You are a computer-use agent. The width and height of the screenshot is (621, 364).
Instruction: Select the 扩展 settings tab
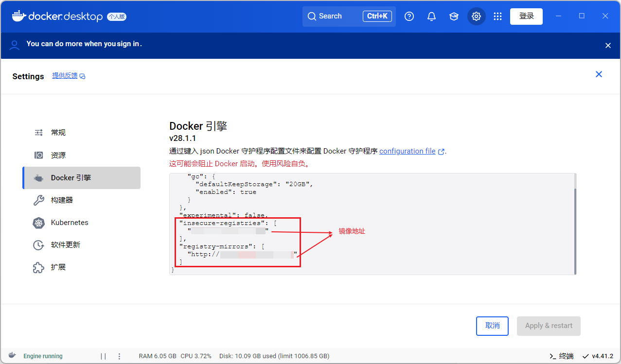click(x=81, y=267)
